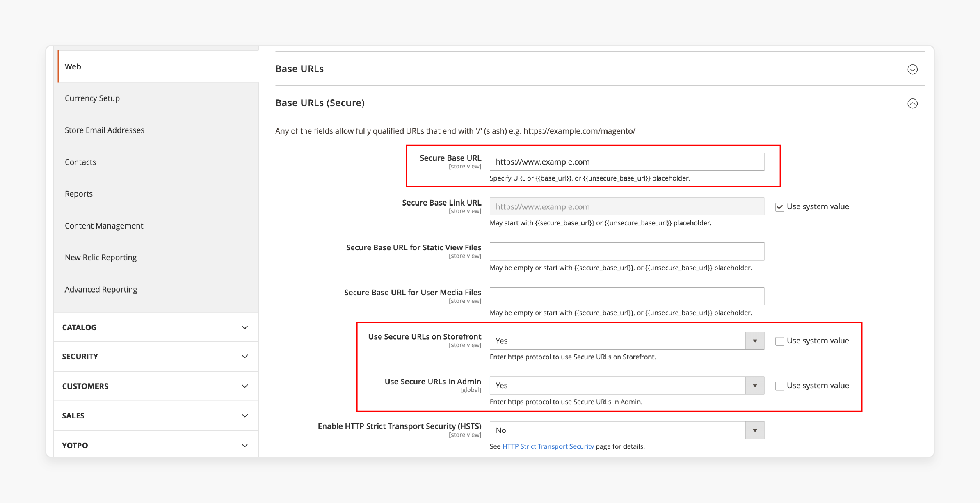This screenshot has height=503, width=980.
Task: Check Use system value for Storefront Secure URLs
Action: (780, 341)
